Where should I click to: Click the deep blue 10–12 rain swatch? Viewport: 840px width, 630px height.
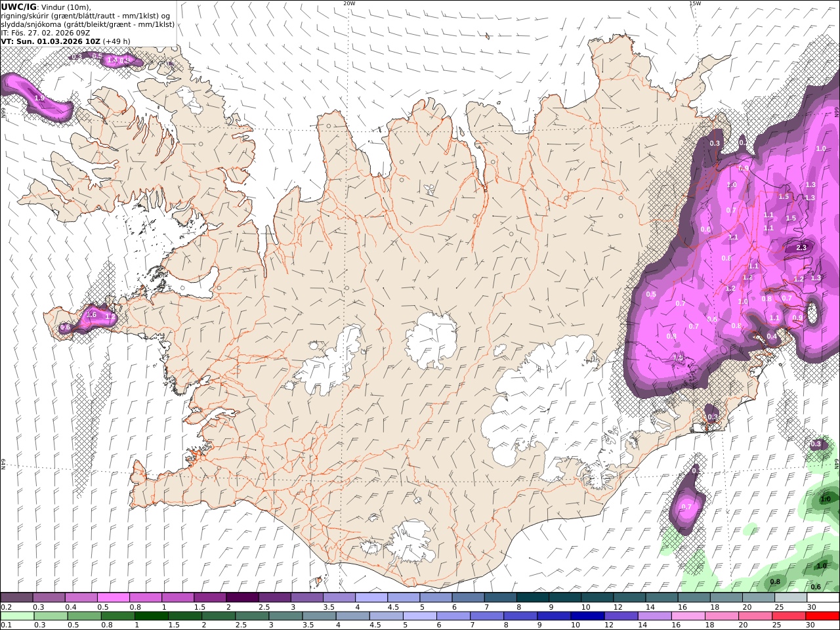coord(587,616)
